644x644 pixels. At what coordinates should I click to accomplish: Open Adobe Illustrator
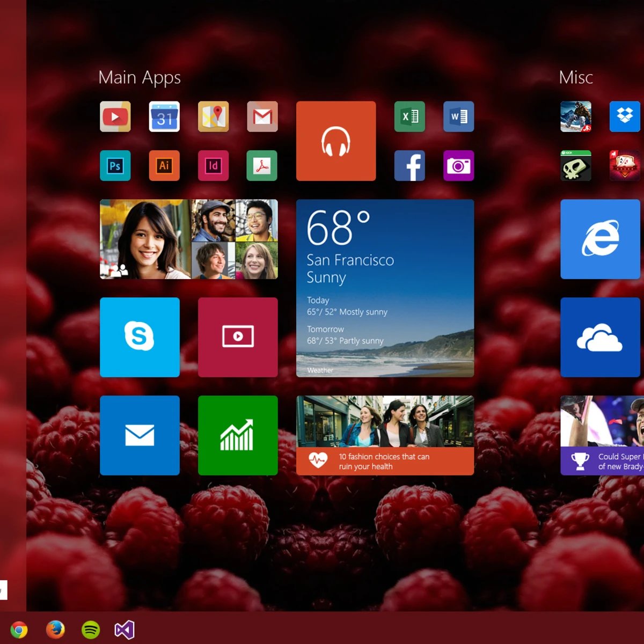point(164,166)
